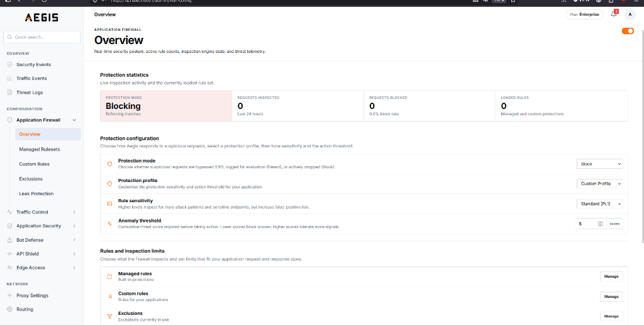Click the Custom rules list icon

[109, 296]
